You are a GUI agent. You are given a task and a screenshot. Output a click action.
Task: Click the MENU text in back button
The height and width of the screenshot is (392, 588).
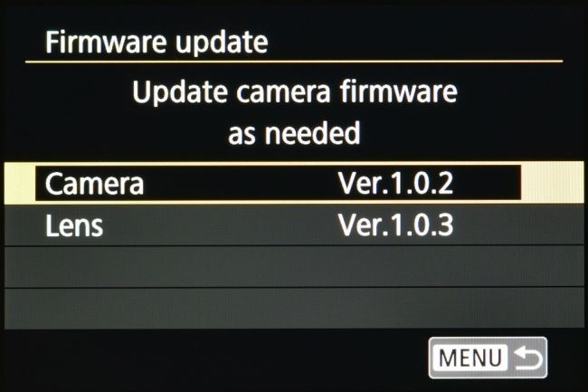coord(470,359)
